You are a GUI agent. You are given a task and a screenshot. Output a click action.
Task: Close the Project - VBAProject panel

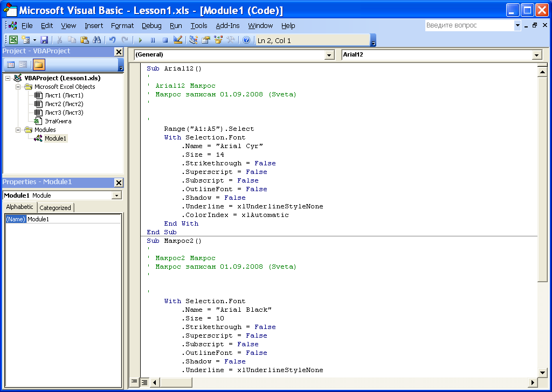(x=119, y=52)
